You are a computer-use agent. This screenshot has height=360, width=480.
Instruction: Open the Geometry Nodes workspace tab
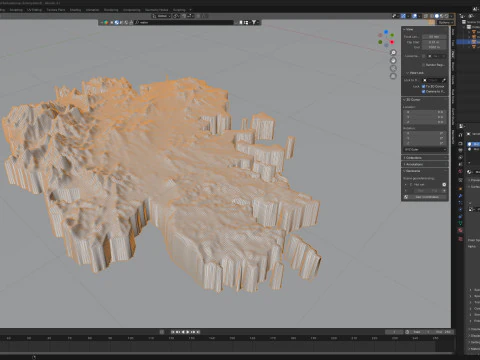pyautogui.click(x=156, y=10)
